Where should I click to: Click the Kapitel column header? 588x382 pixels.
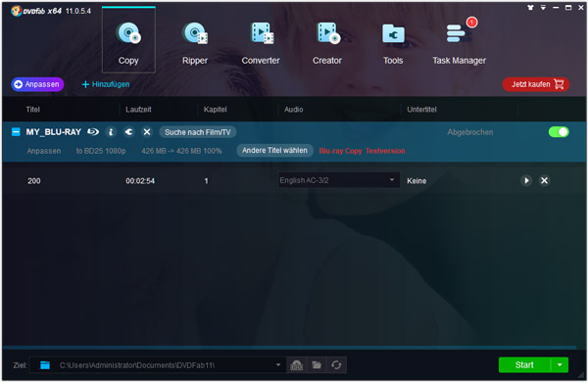point(215,110)
